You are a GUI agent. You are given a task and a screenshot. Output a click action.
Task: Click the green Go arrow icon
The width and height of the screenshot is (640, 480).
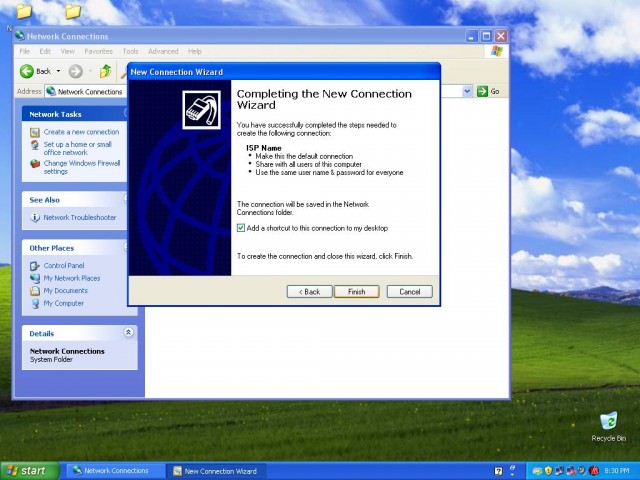tap(482, 91)
